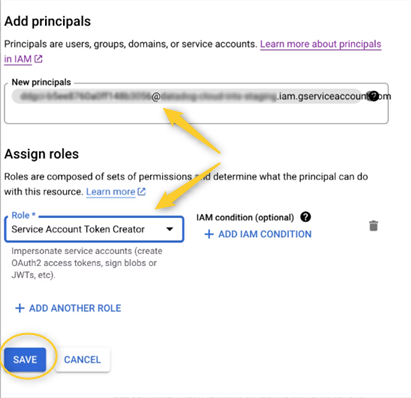Screen dimensions: 411x398
Task: Click the help icon in the New principals field
Action: pyautogui.click(x=373, y=96)
